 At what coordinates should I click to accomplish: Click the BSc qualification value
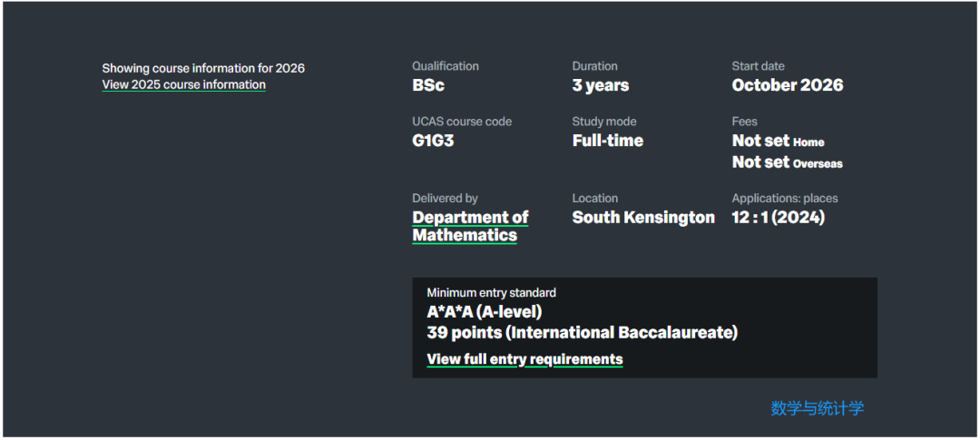[428, 85]
